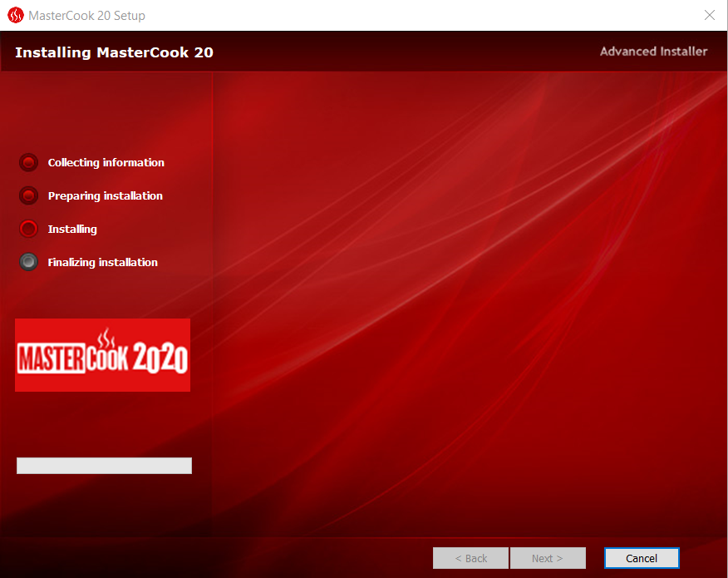The height and width of the screenshot is (578, 728).
Task: Click the MasterCook 2020 logo banner
Action: [102, 355]
